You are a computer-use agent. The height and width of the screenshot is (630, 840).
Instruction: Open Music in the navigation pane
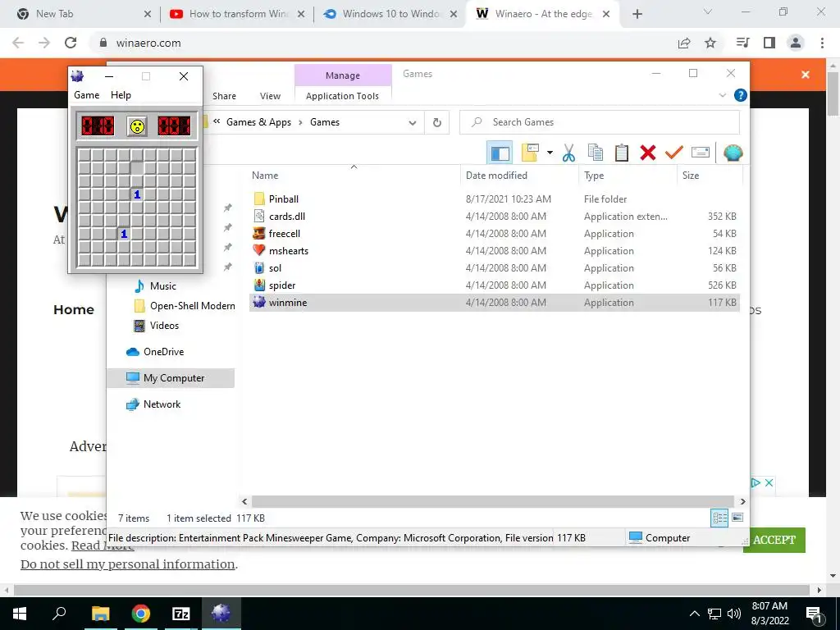pos(163,286)
